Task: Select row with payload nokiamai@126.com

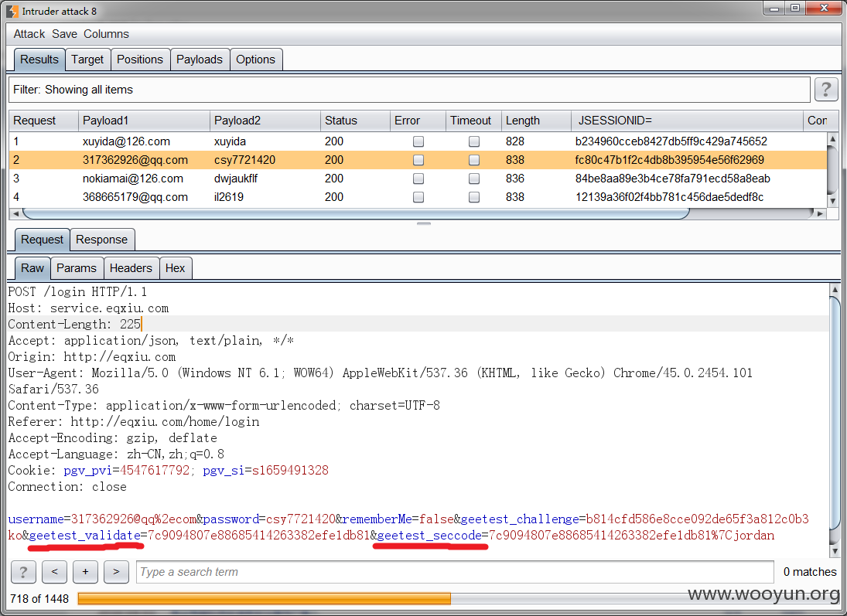Action: pyautogui.click(x=418, y=179)
